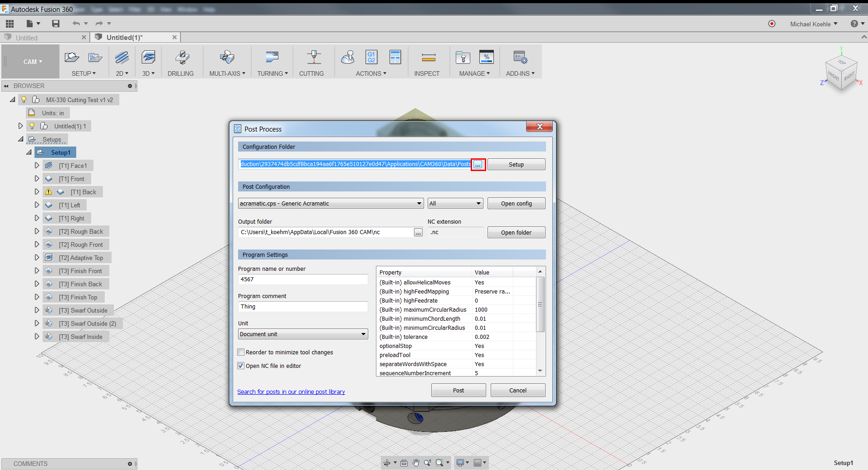The width and height of the screenshot is (868, 470).
Task: Click the Turning operation icon
Action: tap(272, 57)
